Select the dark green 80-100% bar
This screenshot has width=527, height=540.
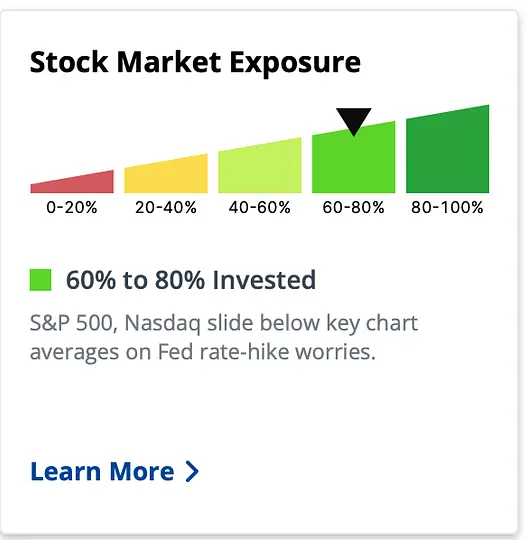click(447, 150)
